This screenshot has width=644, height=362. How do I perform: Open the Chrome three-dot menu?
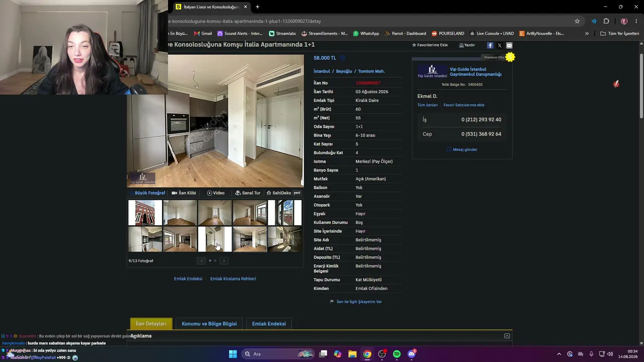pos(636,21)
